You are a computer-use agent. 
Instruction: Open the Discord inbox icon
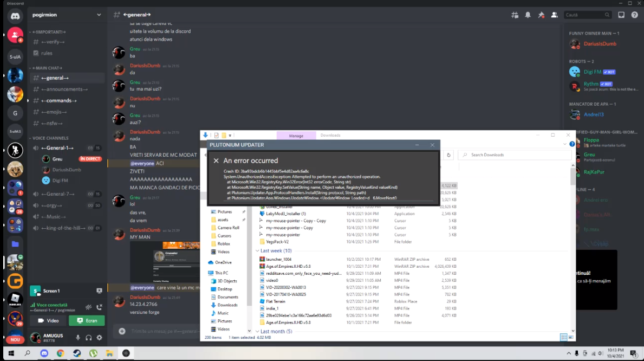[x=621, y=15]
